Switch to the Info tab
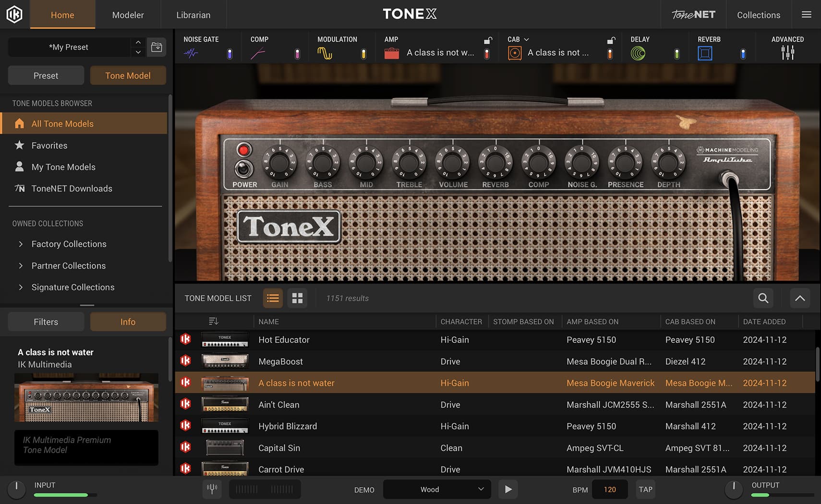The height and width of the screenshot is (504, 821). [x=128, y=322]
